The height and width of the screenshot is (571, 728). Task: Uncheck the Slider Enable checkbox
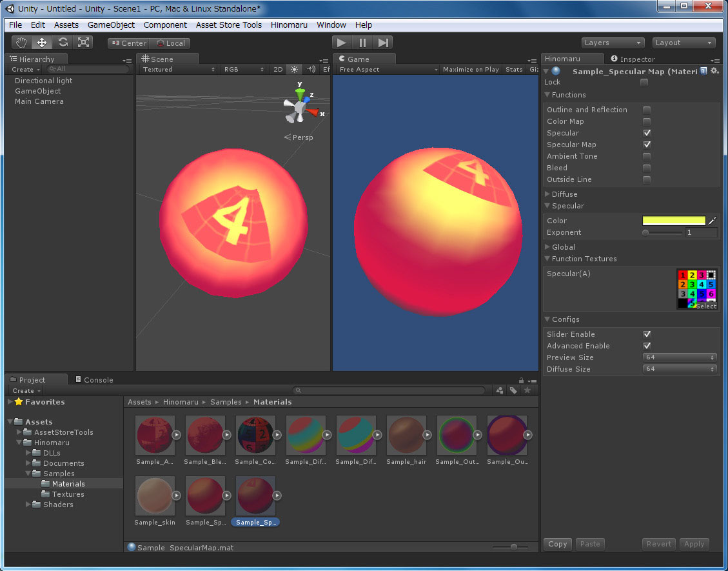point(646,334)
